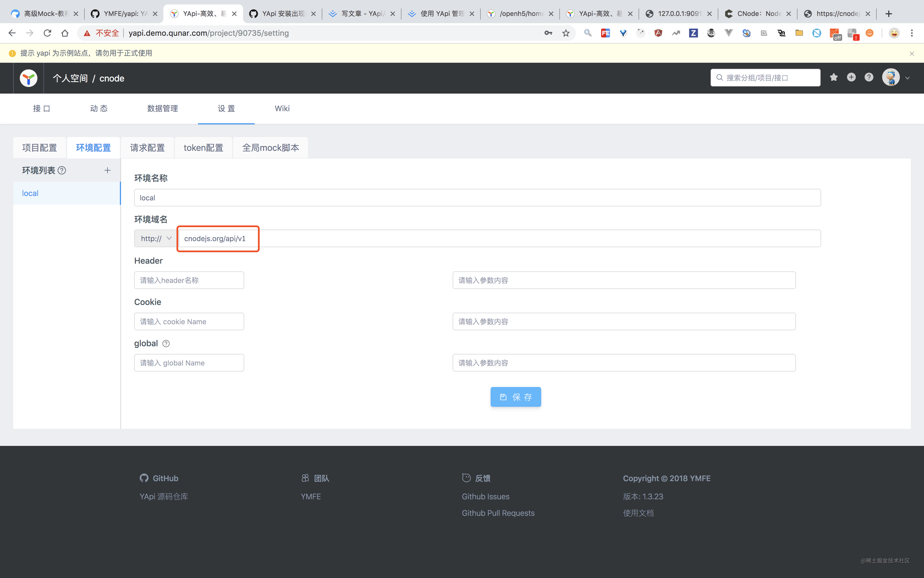Open the http:// protocol dropdown

(x=156, y=239)
